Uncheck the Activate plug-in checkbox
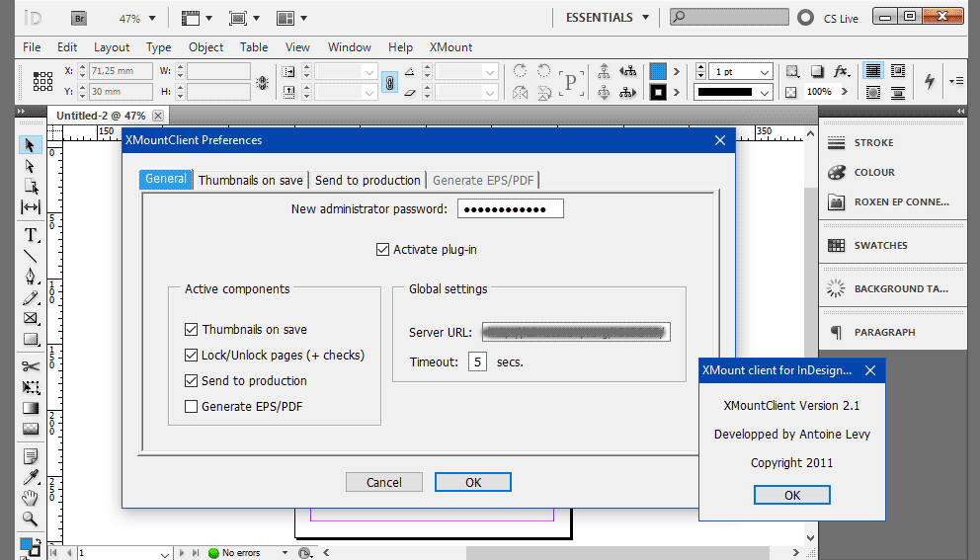Image resolution: width=980 pixels, height=560 pixels. (383, 250)
